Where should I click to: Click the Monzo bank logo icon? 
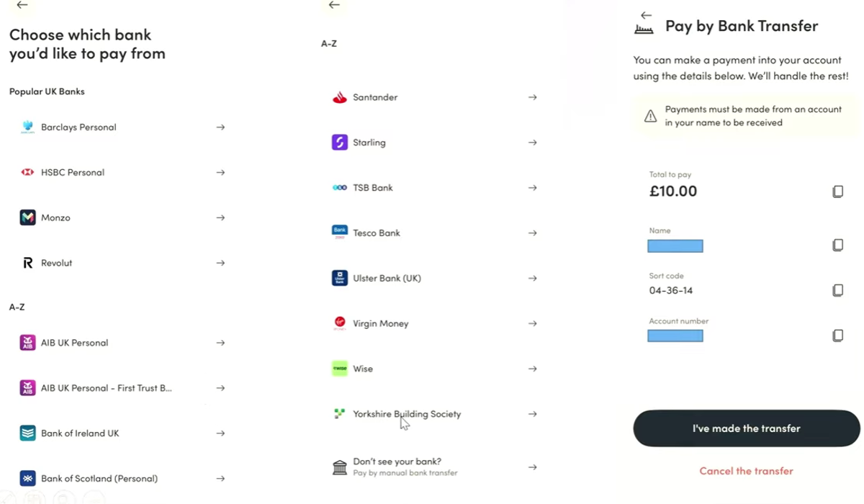pyautogui.click(x=27, y=217)
